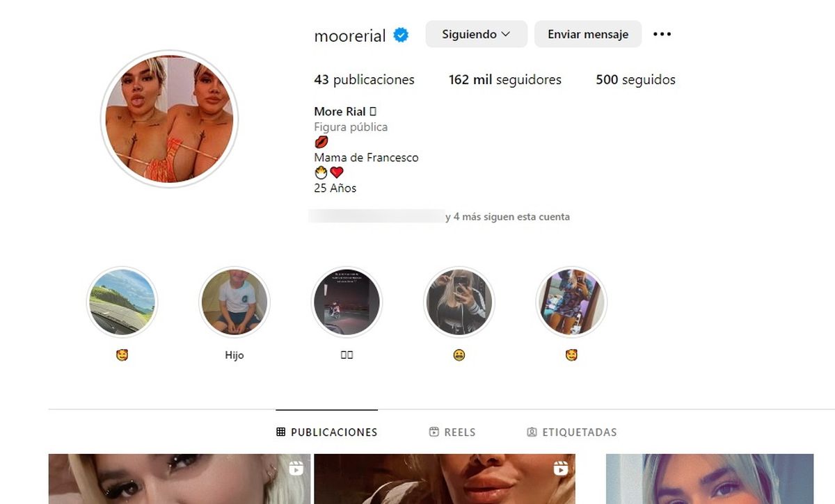Image resolution: width=835 pixels, height=504 pixels.
Task: Open the 500 seguidos list
Action: point(635,80)
